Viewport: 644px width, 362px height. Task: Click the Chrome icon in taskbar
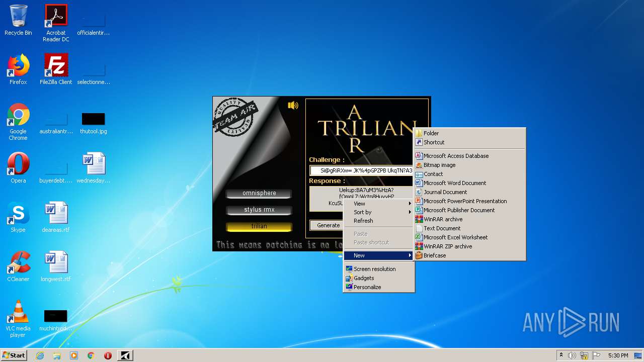[91, 355]
